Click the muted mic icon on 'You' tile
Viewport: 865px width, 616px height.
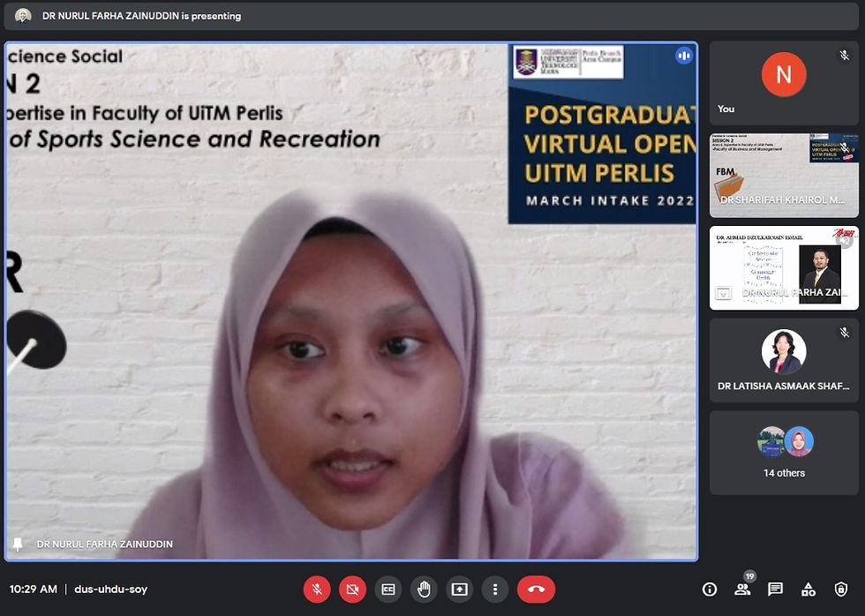click(x=844, y=55)
